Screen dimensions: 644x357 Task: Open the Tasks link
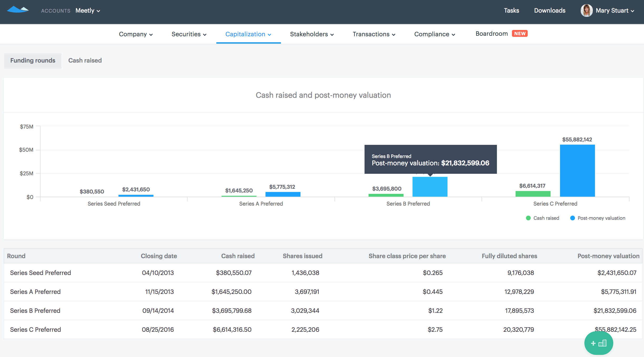(x=511, y=11)
